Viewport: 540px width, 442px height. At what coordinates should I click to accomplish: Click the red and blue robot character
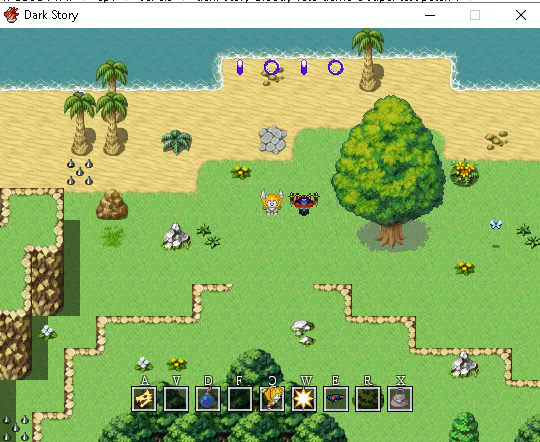304,203
